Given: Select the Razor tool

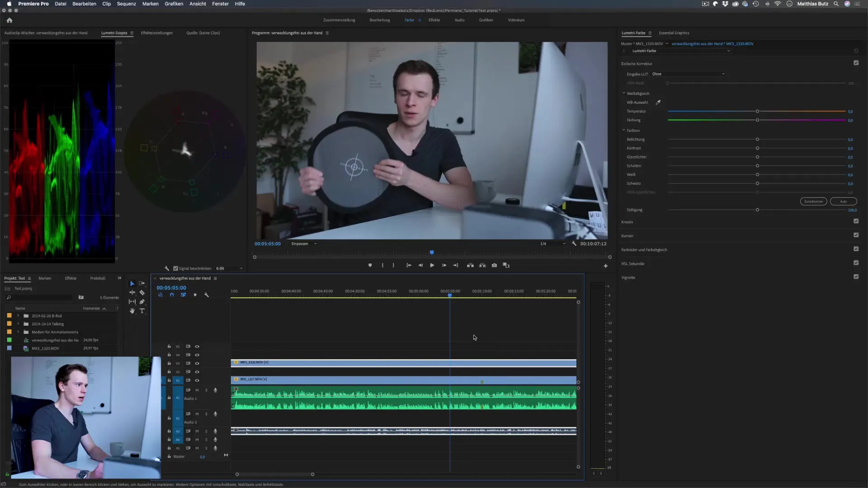Looking at the screenshot, I should (x=142, y=293).
